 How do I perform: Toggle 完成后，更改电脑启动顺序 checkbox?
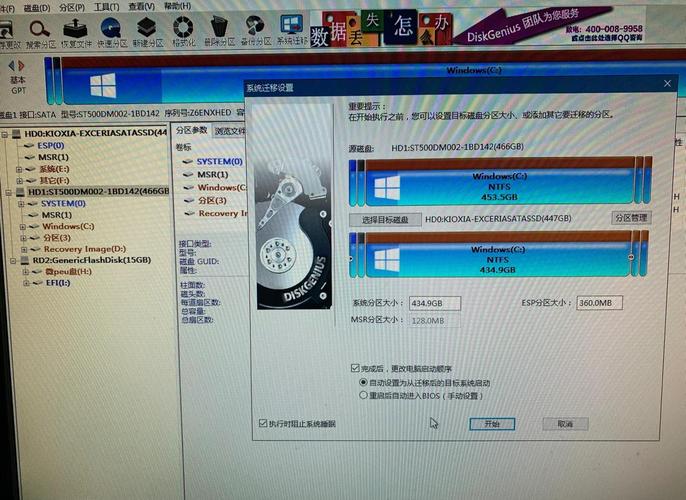pos(355,368)
